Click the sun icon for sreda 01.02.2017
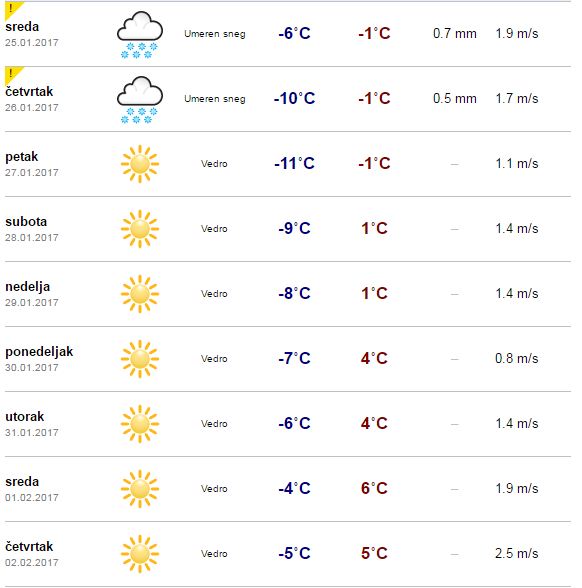This screenshot has width=582, height=588. point(140,489)
